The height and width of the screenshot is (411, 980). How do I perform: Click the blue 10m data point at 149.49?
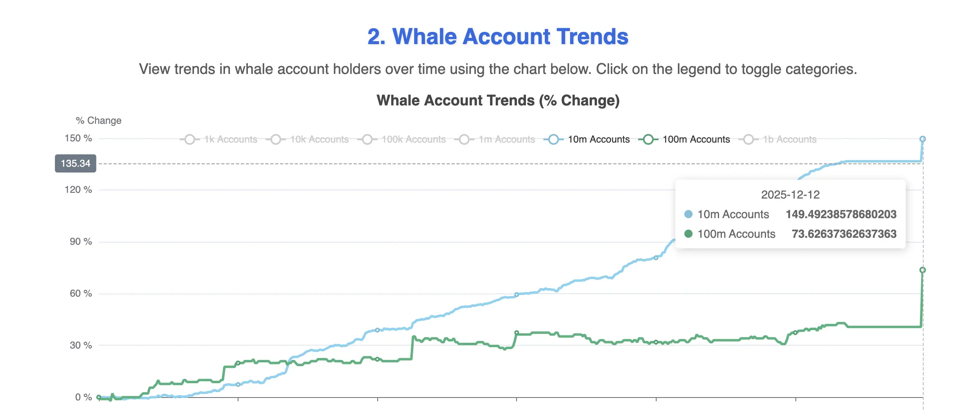tap(922, 139)
